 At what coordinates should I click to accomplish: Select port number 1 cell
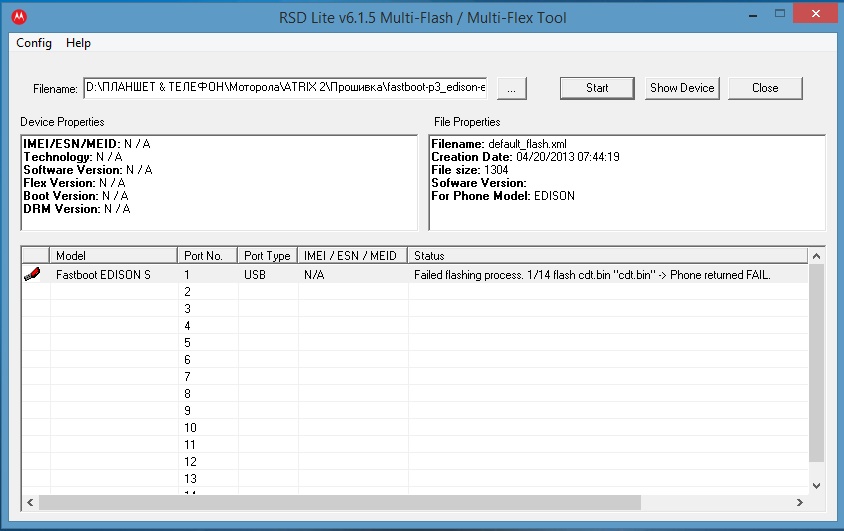click(x=187, y=275)
